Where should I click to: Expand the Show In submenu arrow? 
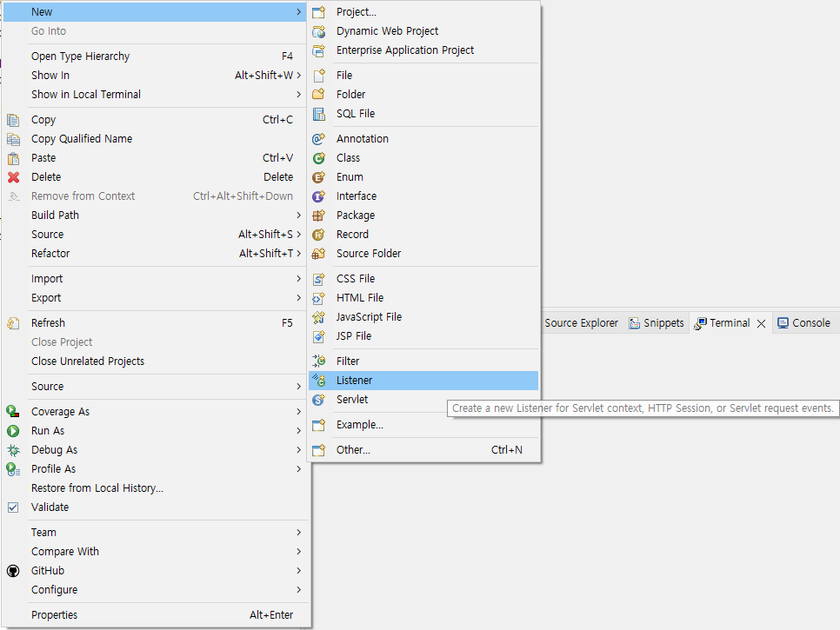tap(298, 76)
